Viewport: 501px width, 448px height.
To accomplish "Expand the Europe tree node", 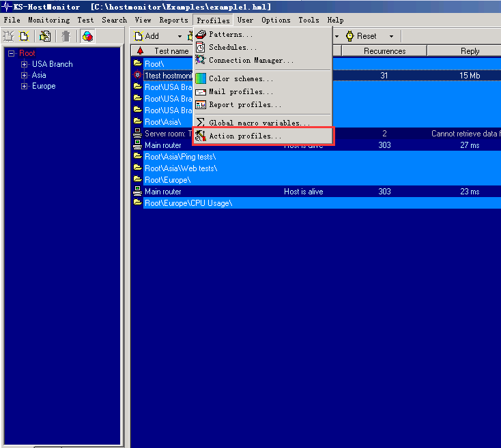I will [25, 86].
